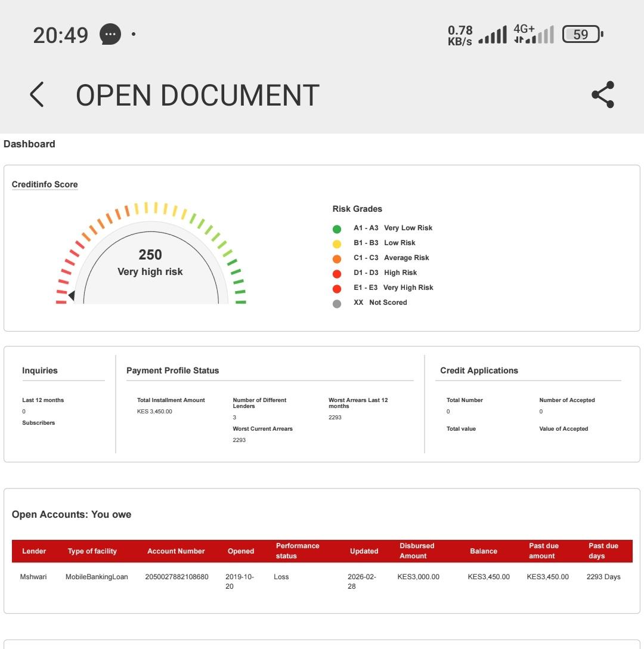644x649 pixels.
Task: Tap the KES3,000.00 disbursed amount
Action: coord(419,577)
